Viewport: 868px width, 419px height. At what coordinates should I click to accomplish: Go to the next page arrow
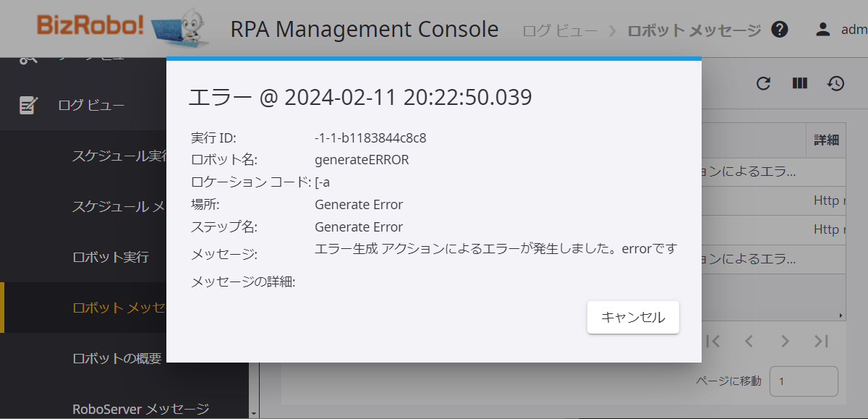785,341
